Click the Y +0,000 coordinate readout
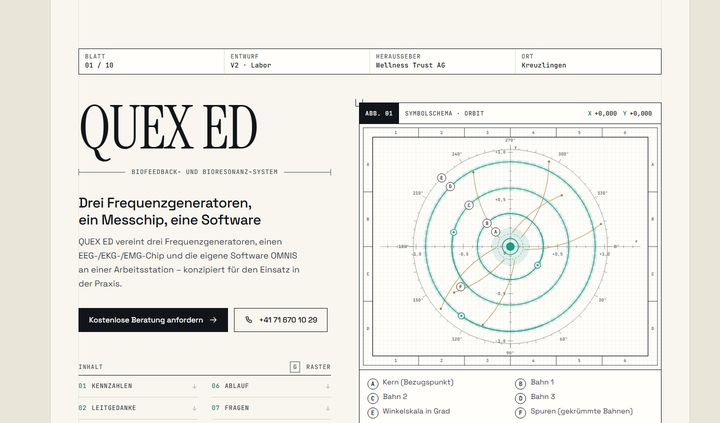The image size is (720, 423). tap(637, 113)
